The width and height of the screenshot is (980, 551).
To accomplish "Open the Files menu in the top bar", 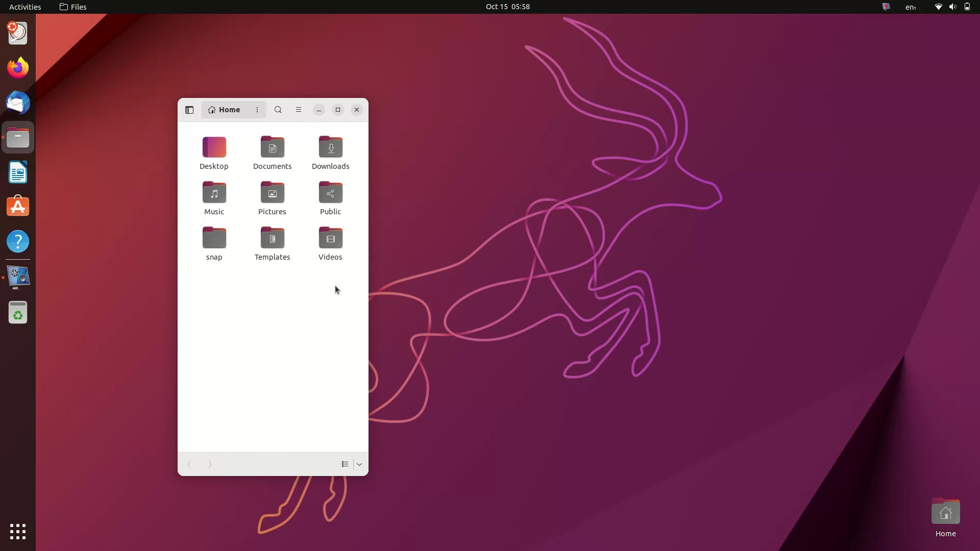I will point(72,7).
